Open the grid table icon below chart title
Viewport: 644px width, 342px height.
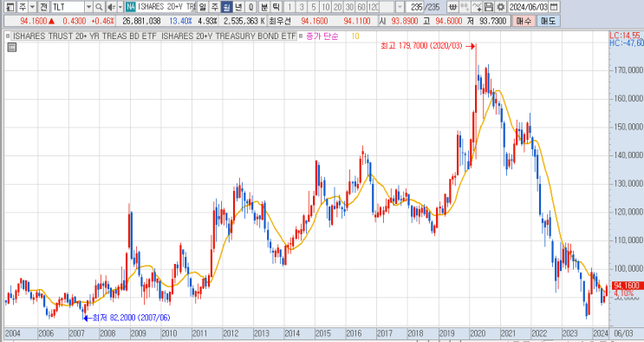pyautogui.click(x=12, y=48)
